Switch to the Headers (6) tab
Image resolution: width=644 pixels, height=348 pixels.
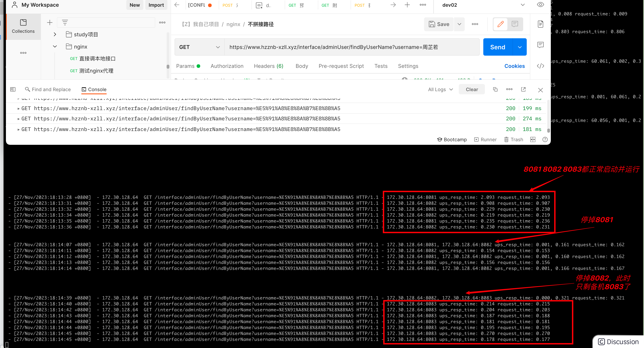(x=268, y=66)
